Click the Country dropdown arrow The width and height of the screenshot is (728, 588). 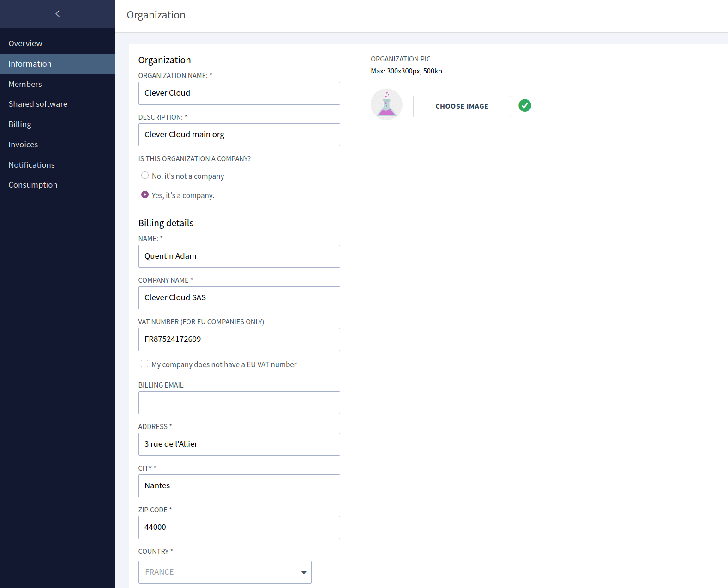(303, 572)
